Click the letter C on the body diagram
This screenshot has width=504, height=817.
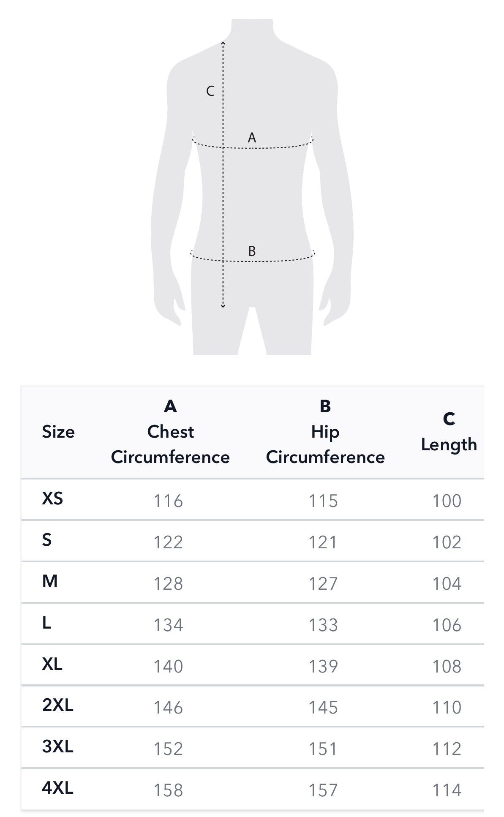point(210,91)
